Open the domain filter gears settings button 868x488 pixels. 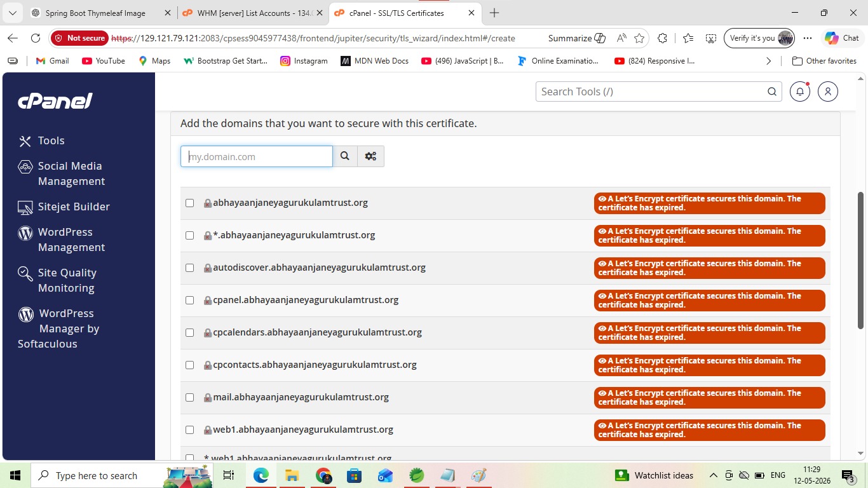tap(371, 156)
